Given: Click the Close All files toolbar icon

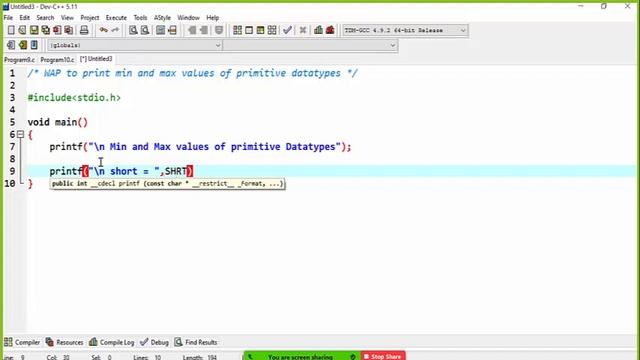Looking at the screenshot, I should 69,30.
